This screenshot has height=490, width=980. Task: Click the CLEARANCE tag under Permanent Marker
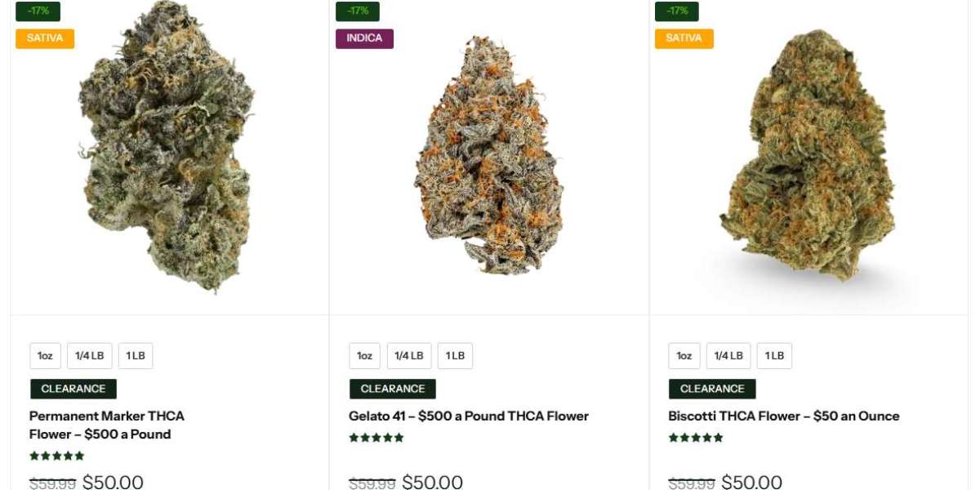click(x=73, y=389)
